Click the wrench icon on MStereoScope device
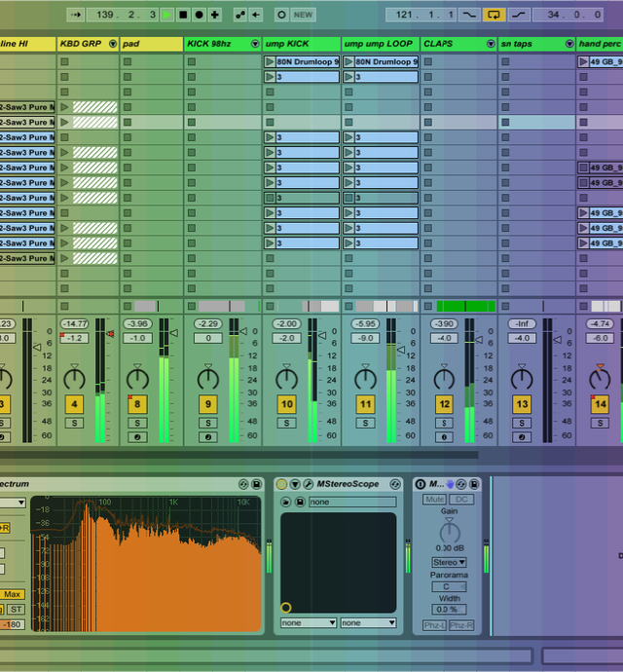623x672 pixels. (x=309, y=484)
